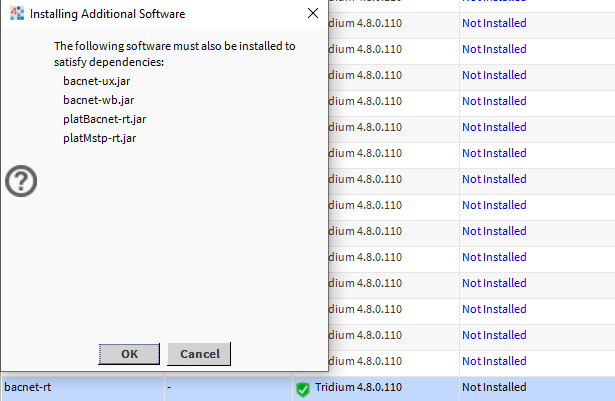The image size is (615, 401).
Task: Click Not Installed status of bacnet-rt row
Action: pyautogui.click(x=493, y=387)
